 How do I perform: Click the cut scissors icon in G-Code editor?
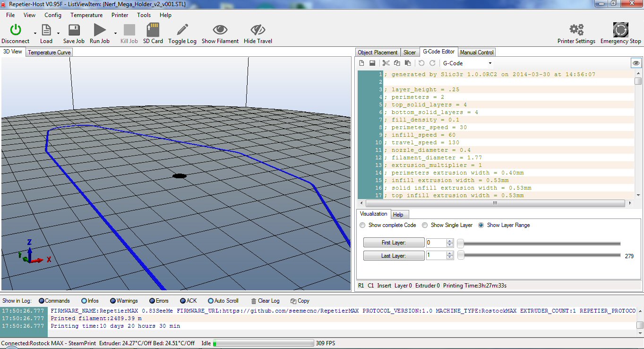pyautogui.click(x=386, y=63)
